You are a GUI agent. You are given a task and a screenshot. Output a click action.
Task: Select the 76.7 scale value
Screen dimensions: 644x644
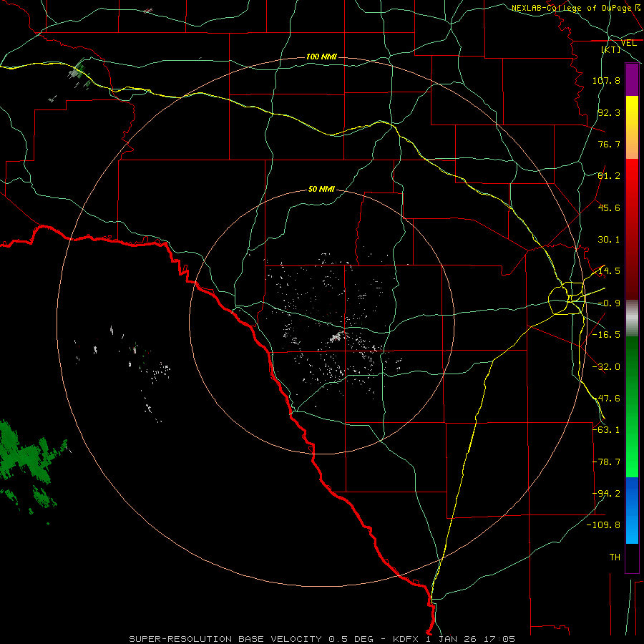609,144
